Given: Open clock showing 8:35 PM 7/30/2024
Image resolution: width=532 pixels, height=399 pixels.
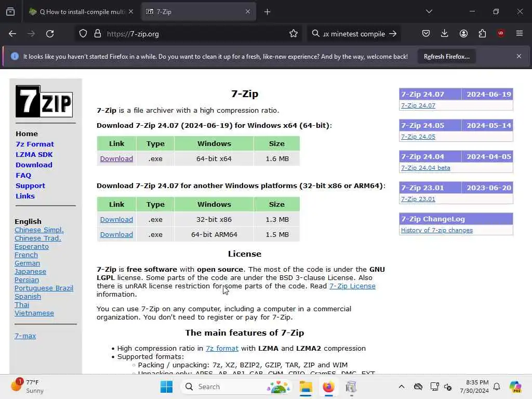Looking at the screenshot, I should pos(474,387).
